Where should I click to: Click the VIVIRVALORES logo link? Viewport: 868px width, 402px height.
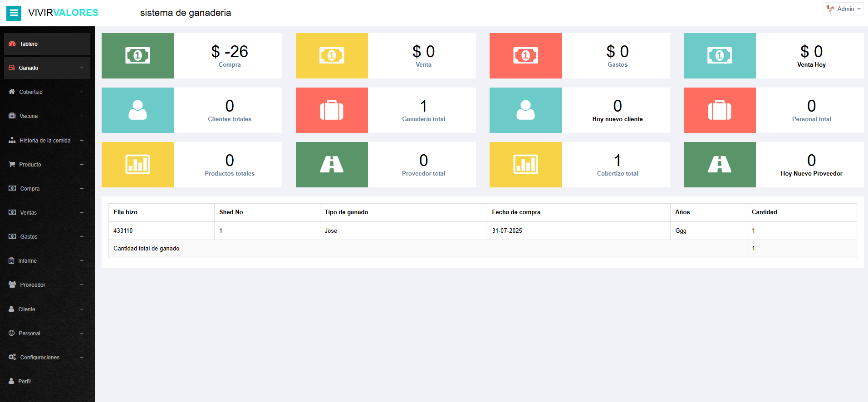(63, 13)
